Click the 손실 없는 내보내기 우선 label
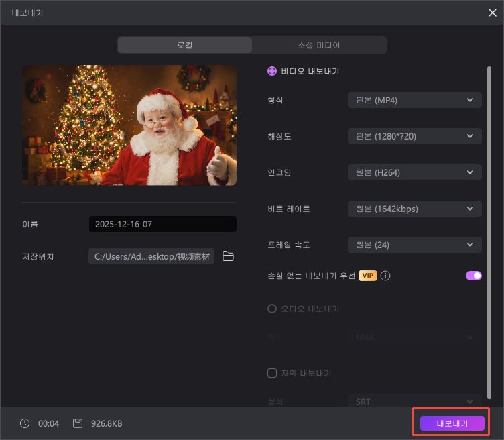 311,276
